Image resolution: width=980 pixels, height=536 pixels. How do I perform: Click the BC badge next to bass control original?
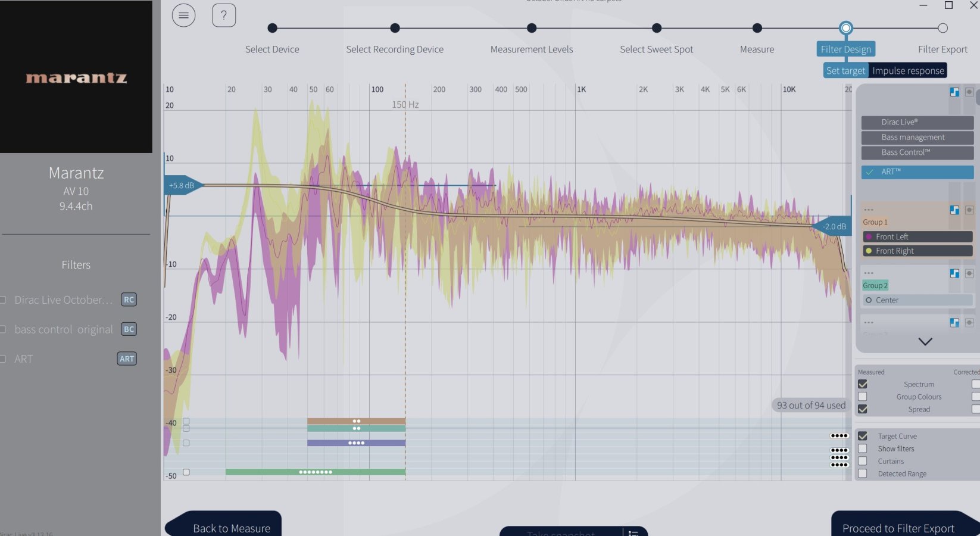pyautogui.click(x=129, y=329)
